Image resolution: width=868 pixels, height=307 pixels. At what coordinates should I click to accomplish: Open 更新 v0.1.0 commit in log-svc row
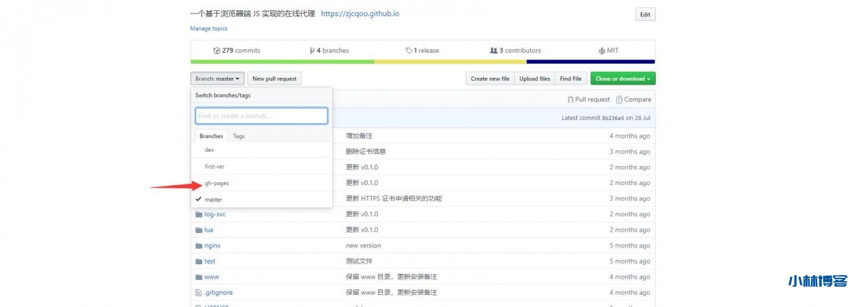click(362, 214)
